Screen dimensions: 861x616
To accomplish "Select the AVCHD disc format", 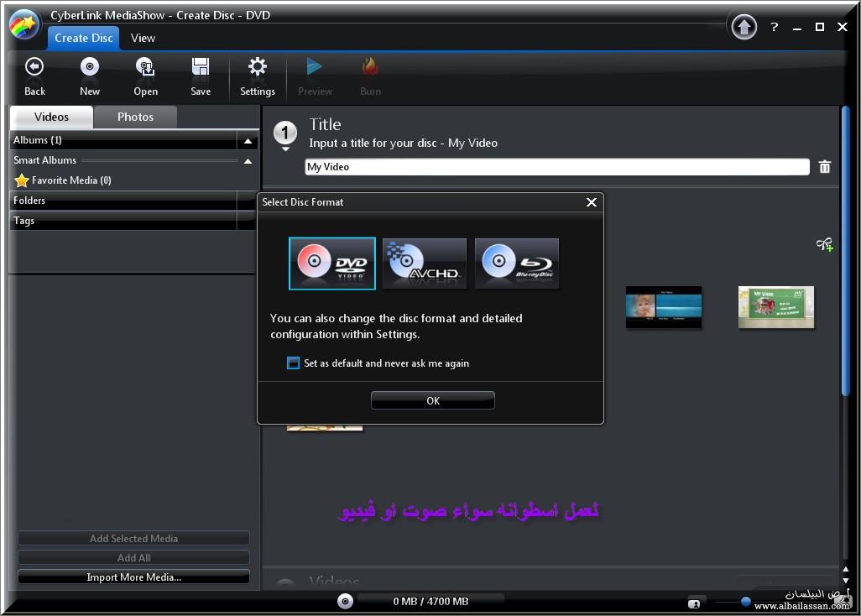I will tap(425, 264).
